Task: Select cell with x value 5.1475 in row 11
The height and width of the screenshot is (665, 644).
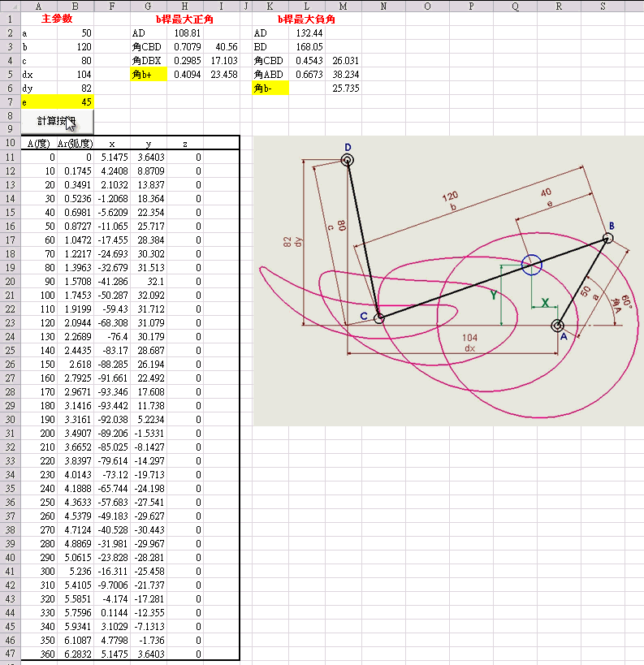Action: 112,158
